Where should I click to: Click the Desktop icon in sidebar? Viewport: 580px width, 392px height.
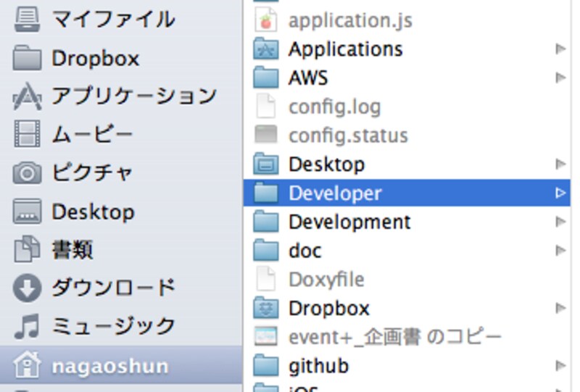(x=27, y=211)
